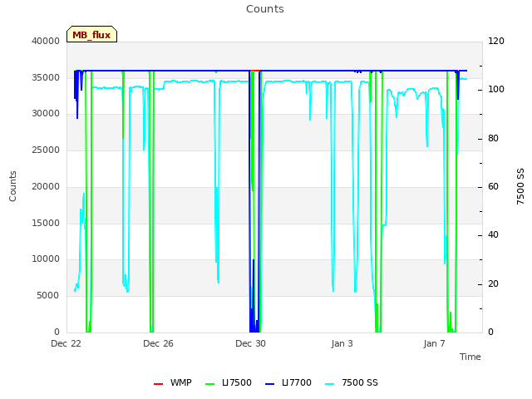Click the 'Time' x-axis label
The width and height of the screenshot is (532, 399).
pyautogui.click(x=470, y=357)
